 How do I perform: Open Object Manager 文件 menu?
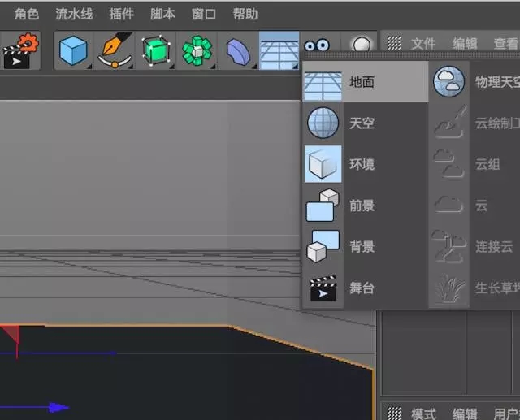pyautogui.click(x=423, y=43)
